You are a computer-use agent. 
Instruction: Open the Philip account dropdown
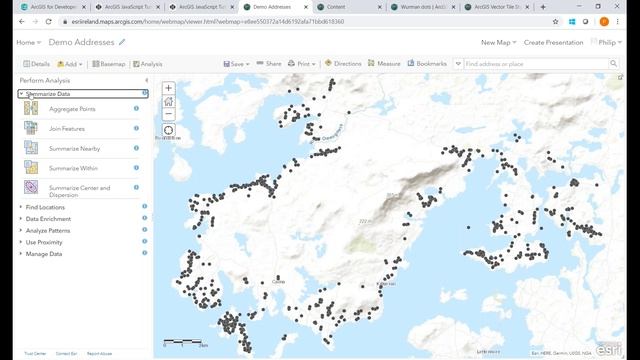(x=607, y=42)
